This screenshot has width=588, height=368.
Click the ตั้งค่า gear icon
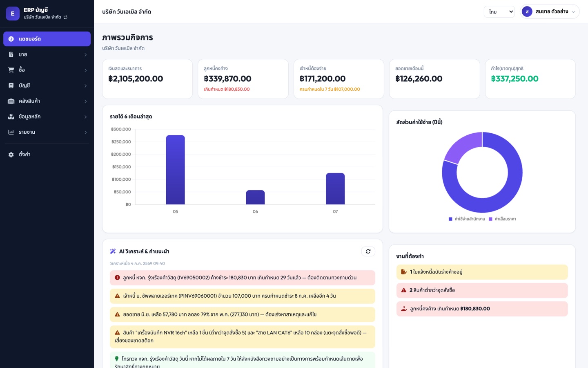point(11,155)
